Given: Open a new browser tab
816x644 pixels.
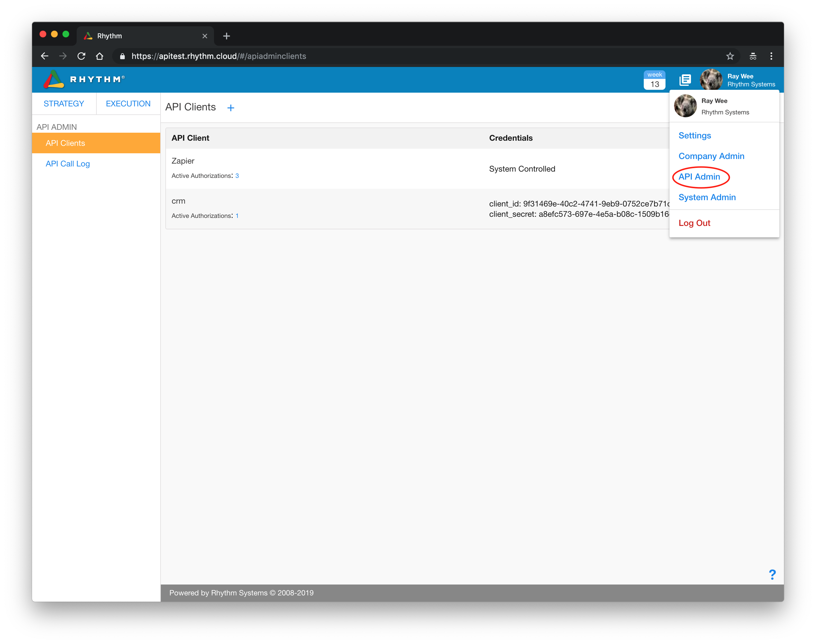Looking at the screenshot, I should click(x=226, y=36).
